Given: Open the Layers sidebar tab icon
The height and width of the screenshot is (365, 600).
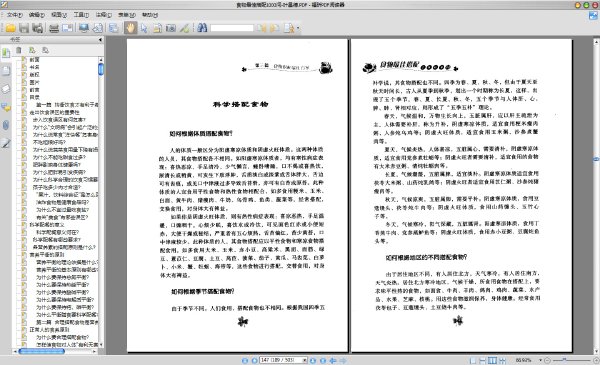Looking at the screenshot, I should (6, 89).
